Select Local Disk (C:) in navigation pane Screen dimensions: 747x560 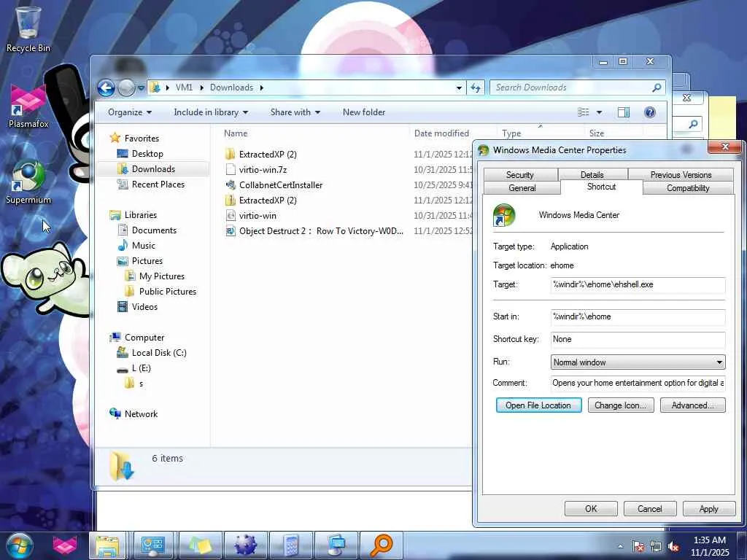point(158,353)
